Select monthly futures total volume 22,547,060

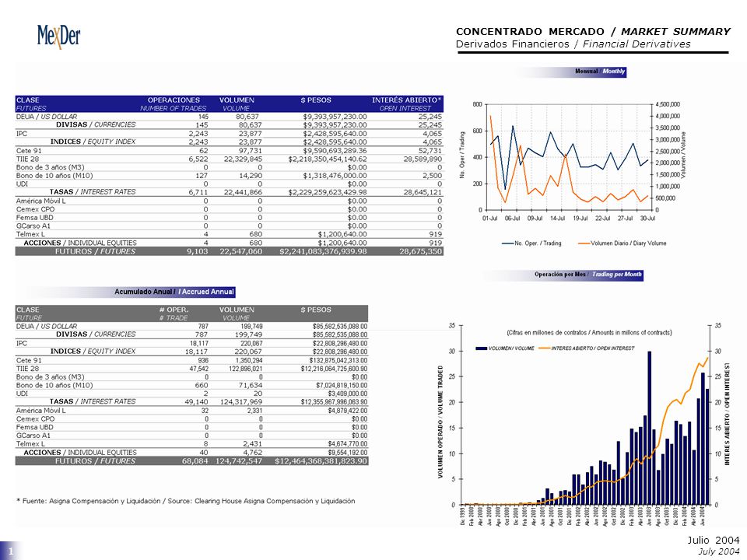241,251
